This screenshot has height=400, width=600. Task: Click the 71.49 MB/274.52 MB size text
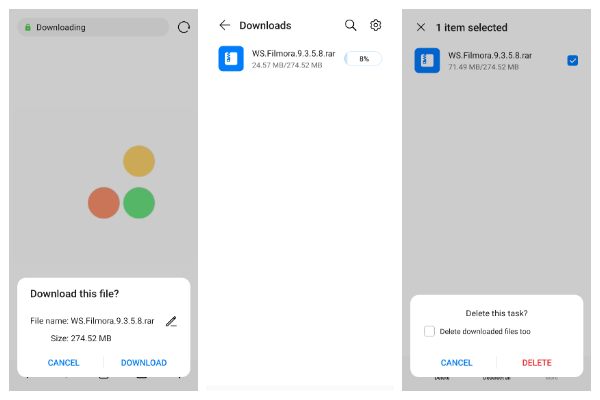tap(484, 67)
